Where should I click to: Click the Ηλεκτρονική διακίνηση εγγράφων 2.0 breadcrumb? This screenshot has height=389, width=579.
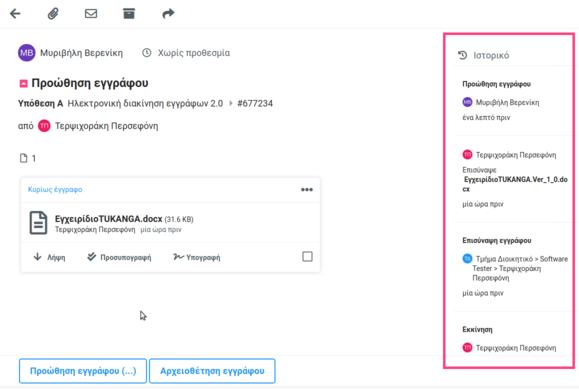pos(145,103)
